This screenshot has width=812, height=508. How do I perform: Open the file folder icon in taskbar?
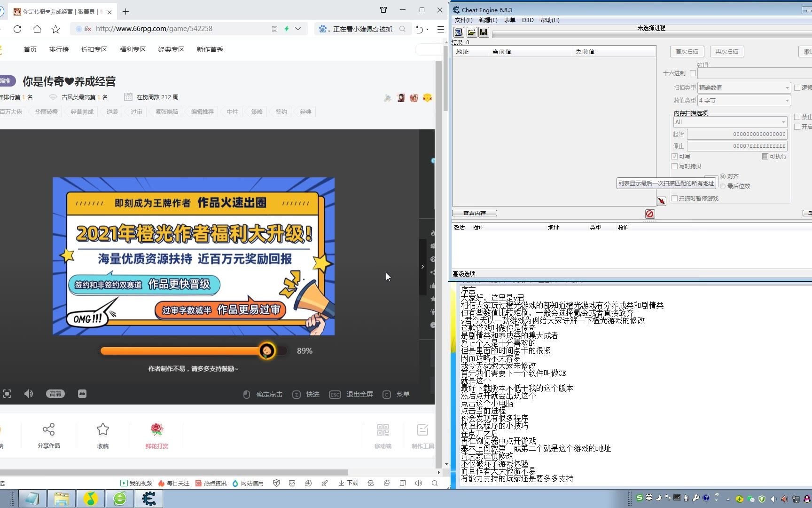pyautogui.click(x=62, y=499)
